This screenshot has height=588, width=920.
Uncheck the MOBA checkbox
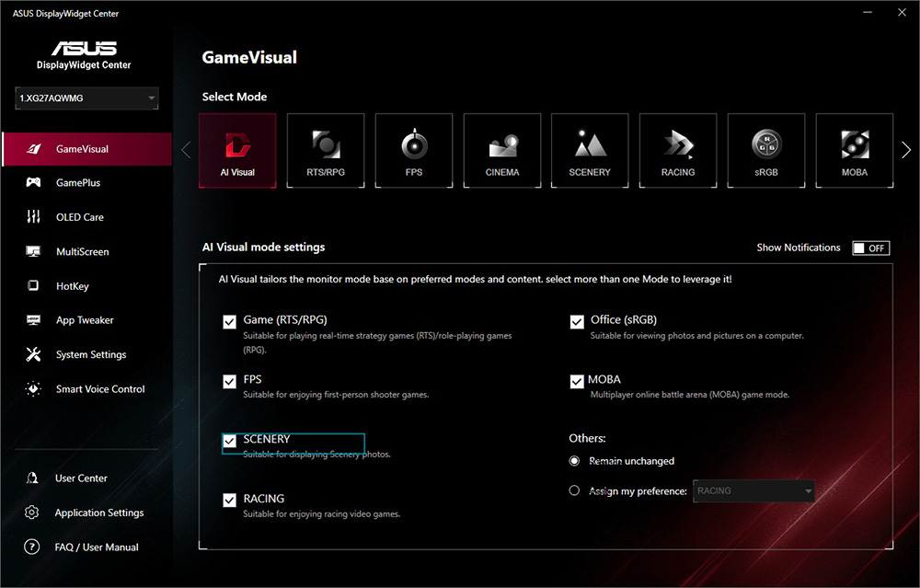coord(577,381)
